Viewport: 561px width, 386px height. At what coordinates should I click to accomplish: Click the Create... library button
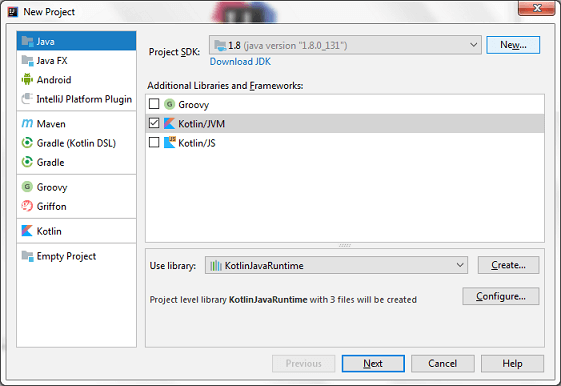(508, 265)
